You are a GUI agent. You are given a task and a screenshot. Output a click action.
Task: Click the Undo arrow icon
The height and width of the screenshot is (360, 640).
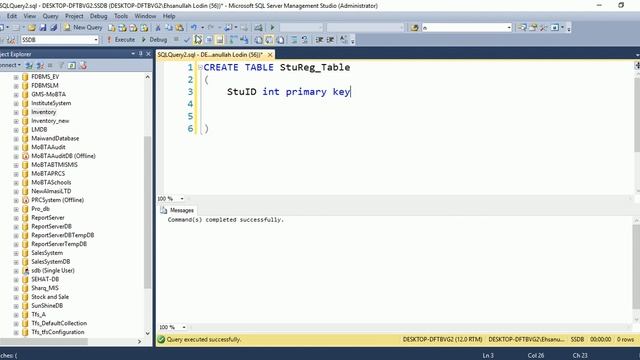(193, 28)
